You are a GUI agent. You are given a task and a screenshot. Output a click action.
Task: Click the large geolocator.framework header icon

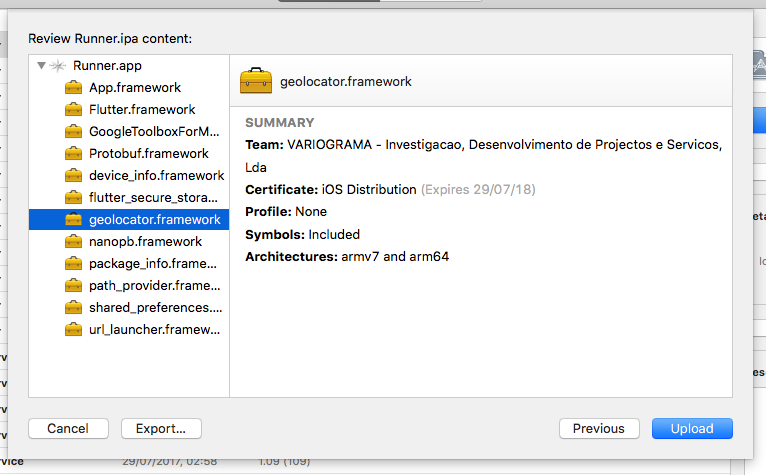pyautogui.click(x=256, y=81)
